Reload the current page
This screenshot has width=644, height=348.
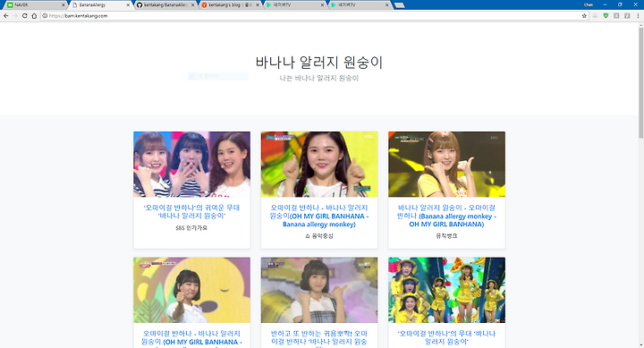click(x=25, y=15)
